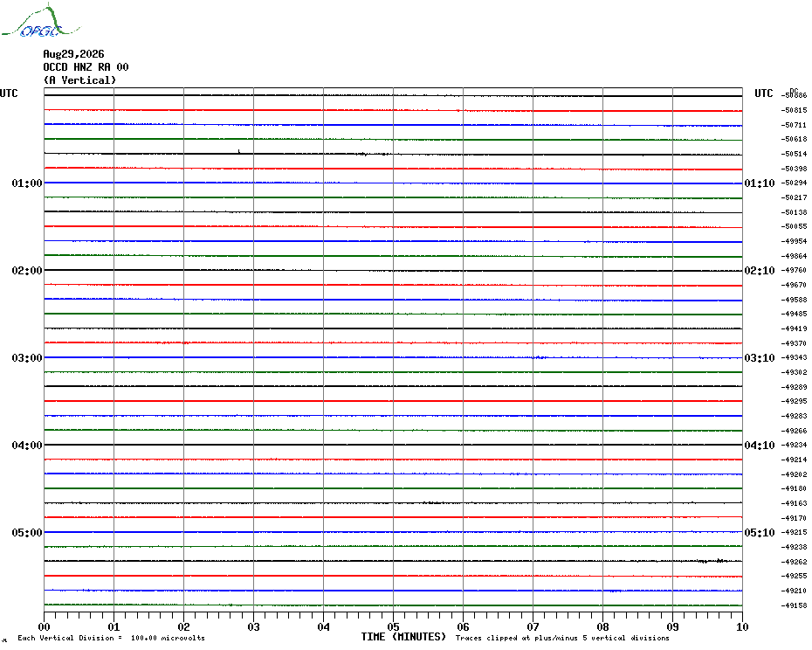Click the right UTC axis label

pos(763,93)
